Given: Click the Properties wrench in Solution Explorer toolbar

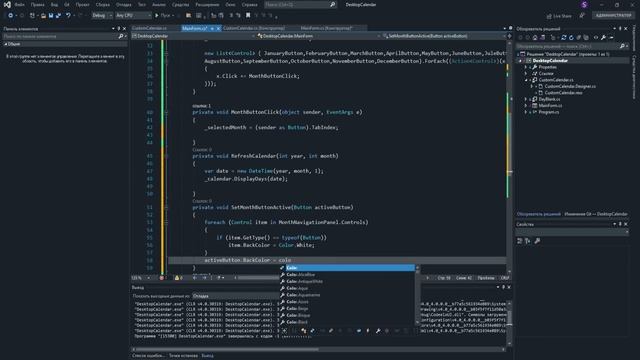Looking at the screenshot, I should coord(603,38).
